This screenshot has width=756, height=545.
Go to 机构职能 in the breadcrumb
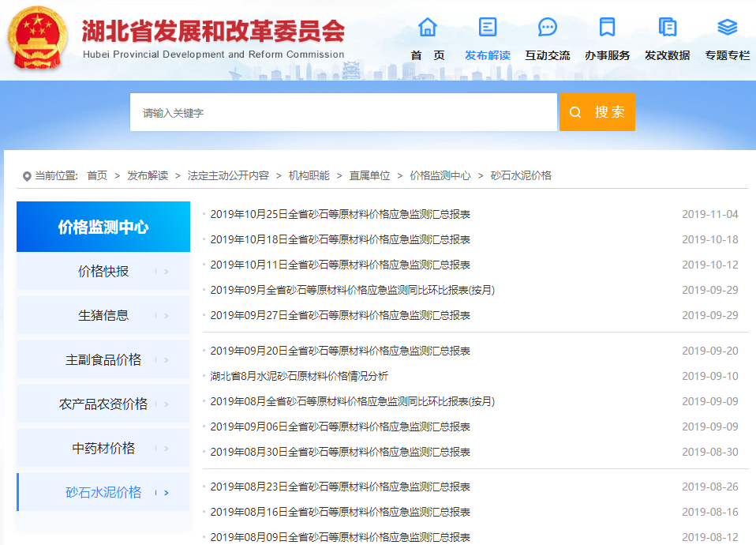pyautogui.click(x=309, y=175)
